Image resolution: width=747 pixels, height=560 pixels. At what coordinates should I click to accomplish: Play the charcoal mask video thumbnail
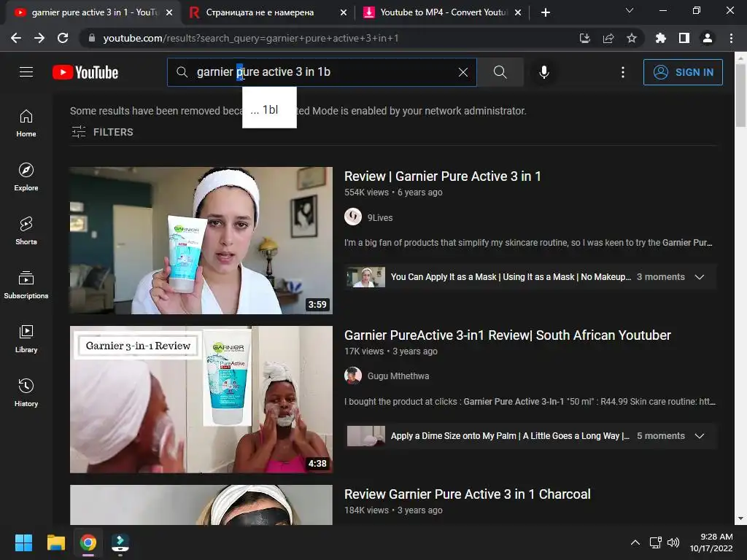(201, 505)
